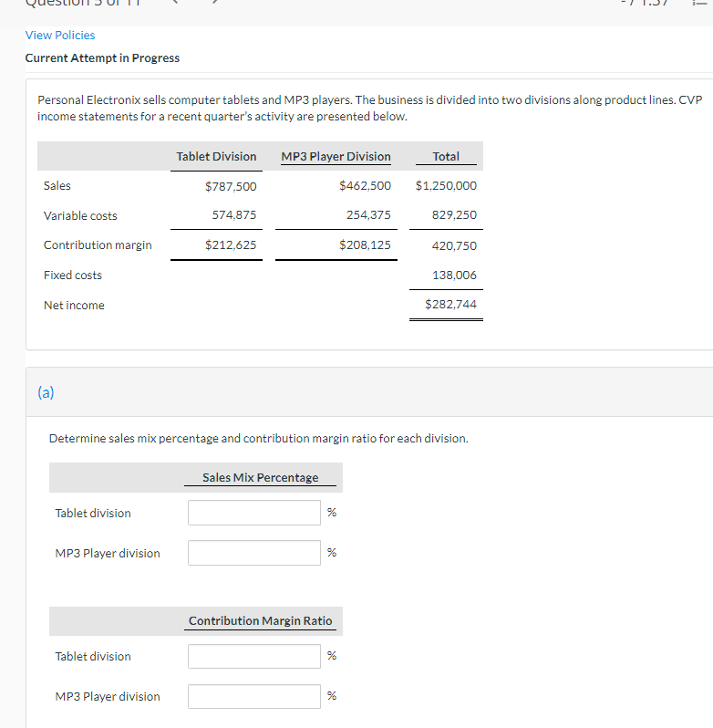Screen dimensions: 713x728
Task: Open the View Policies link
Action: (60, 36)
